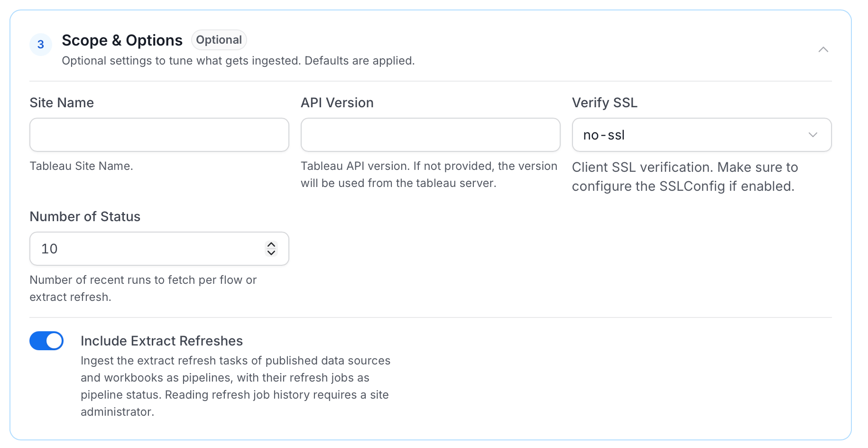Click the Site Name label
868x448 pixels.
point(62,103)
